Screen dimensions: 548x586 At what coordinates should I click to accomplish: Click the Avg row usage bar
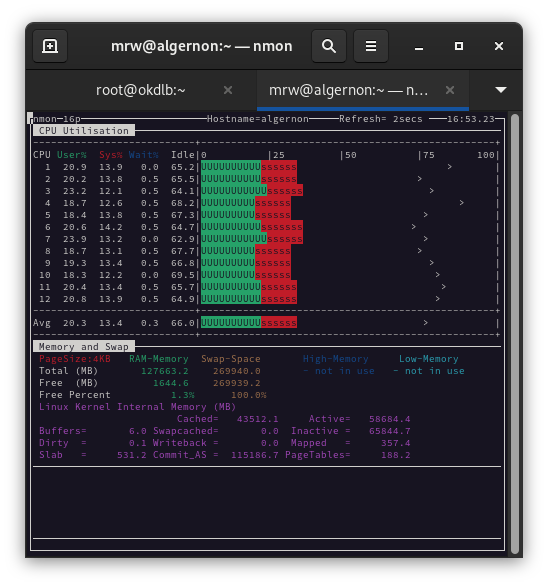tap(249, 323)
